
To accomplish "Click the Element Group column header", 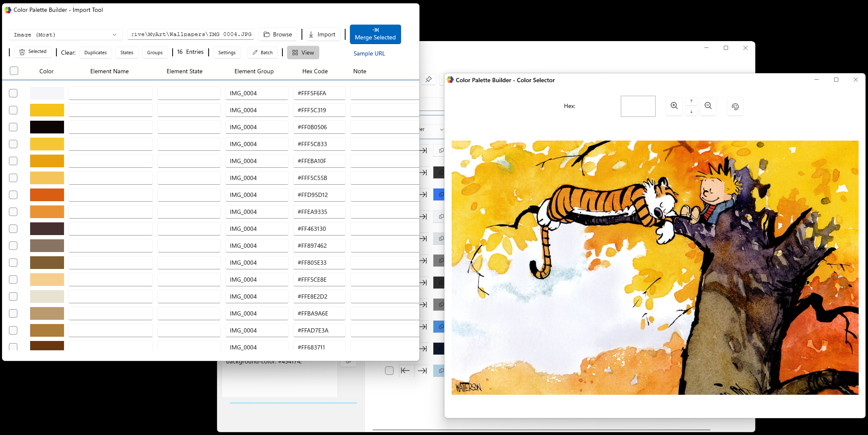I will (254, 71).
